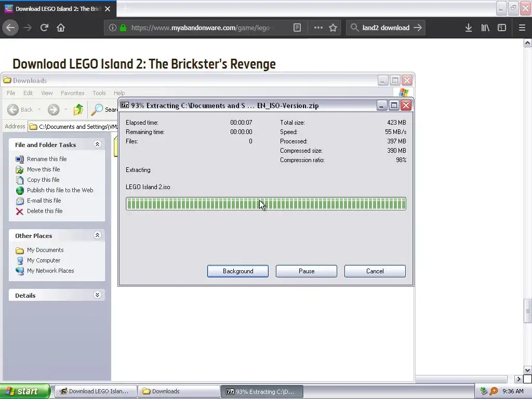Collapse File and Folder Tasks panel
This screenshot has width=532, height=399.
[97, 144]
